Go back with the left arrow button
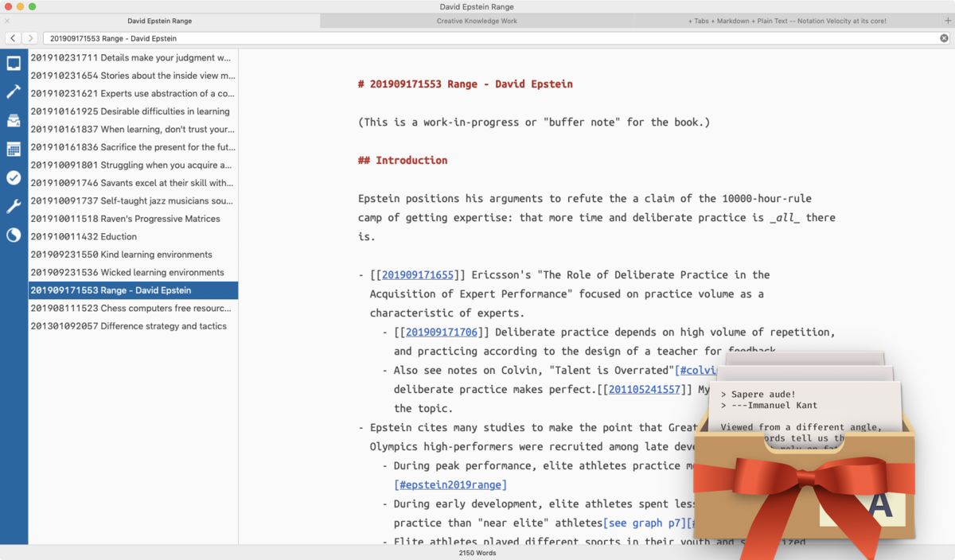The image size is (955, 560). pyautogui.click(x=13, y=38)
